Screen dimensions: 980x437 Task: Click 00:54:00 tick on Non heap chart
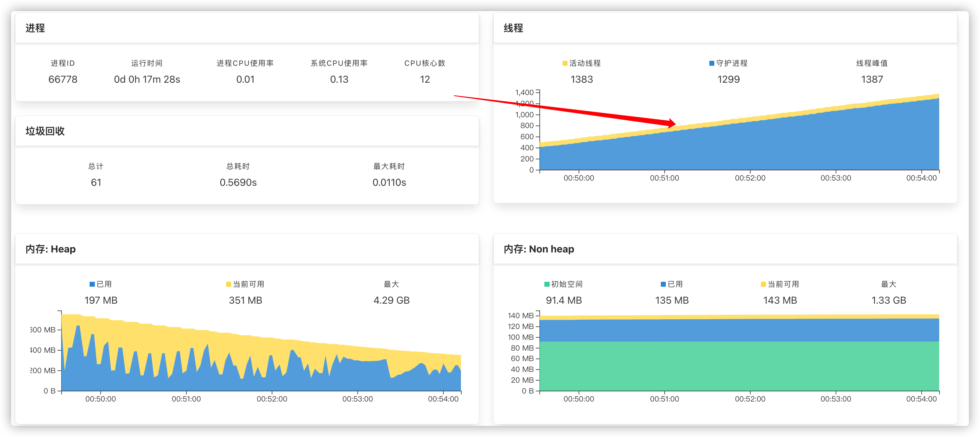[921, 399]
